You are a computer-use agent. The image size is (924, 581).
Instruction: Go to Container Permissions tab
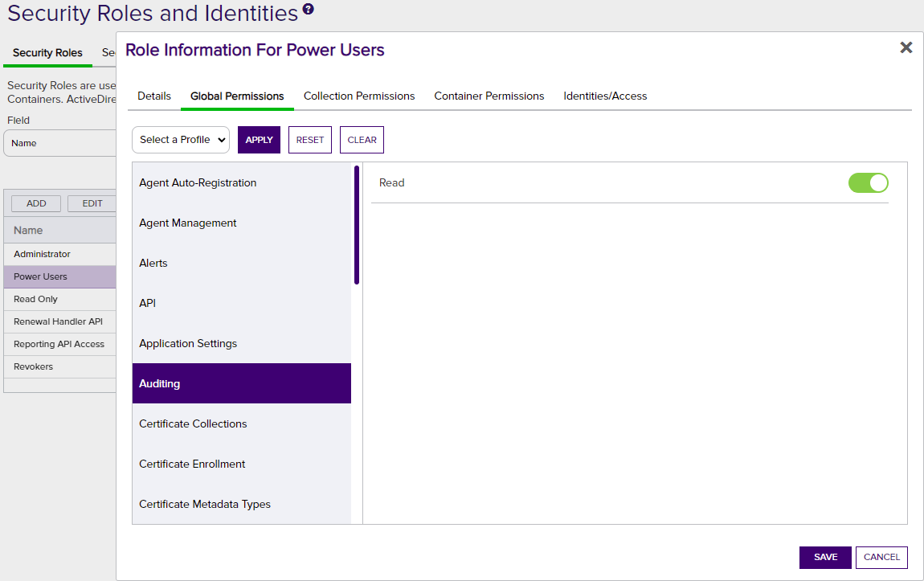click(489, 96)
